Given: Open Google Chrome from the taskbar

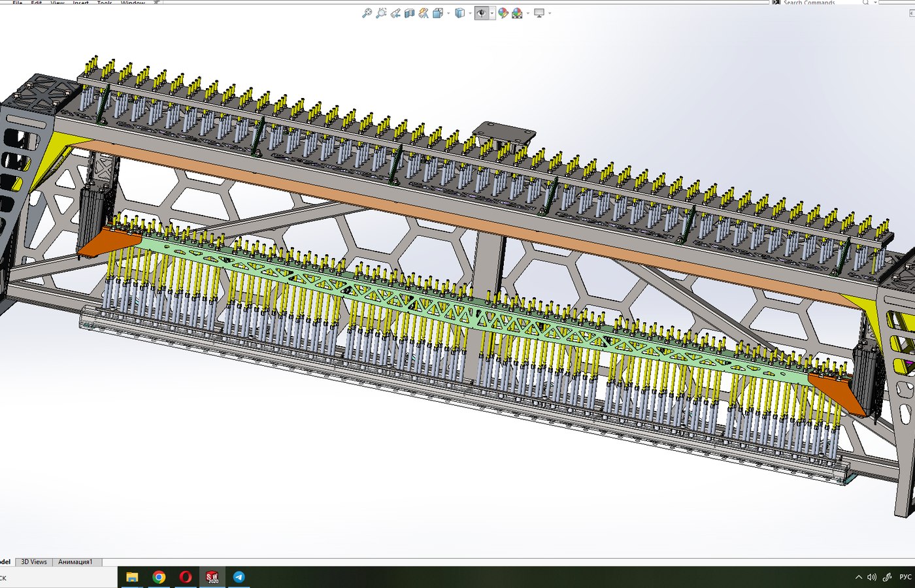Looking at the screenshot, I should (159, 577).
